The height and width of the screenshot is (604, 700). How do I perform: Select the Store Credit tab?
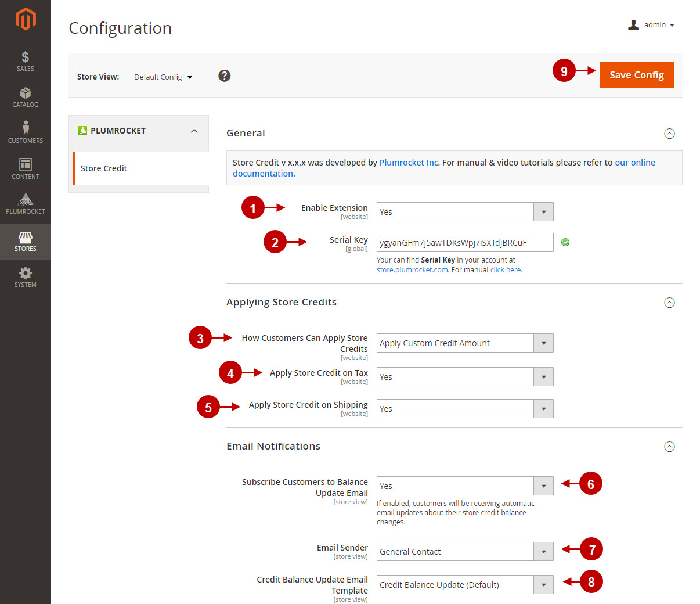[x=141, y=168]
